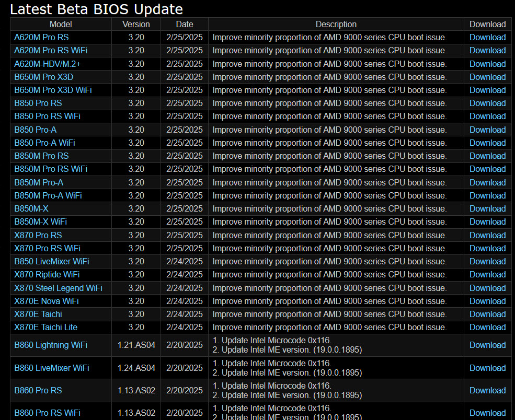This screenshot has width=515, height=420.
Task: Open the B850 Pro RS WiFi link
Action: [47, 116]
